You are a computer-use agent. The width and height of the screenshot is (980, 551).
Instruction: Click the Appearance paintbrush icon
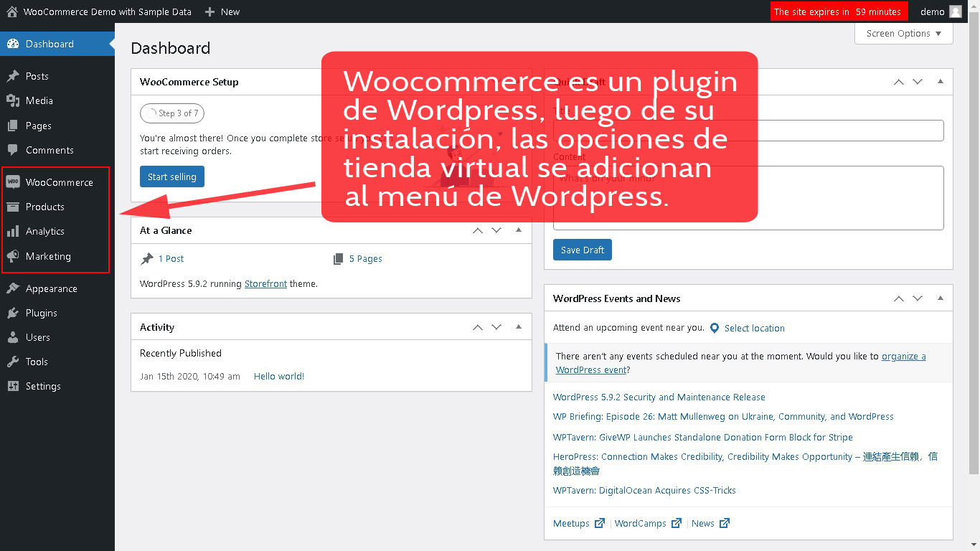point(13,288)
